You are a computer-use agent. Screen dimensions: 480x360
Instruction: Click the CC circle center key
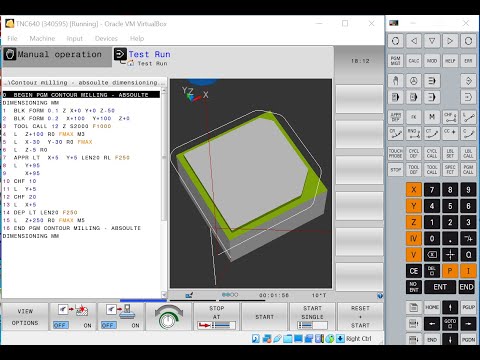tap(450, 133)
